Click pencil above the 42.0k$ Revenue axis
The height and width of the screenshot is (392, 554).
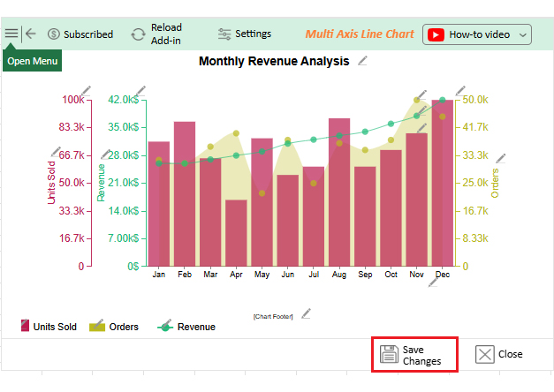click(141, 90)
